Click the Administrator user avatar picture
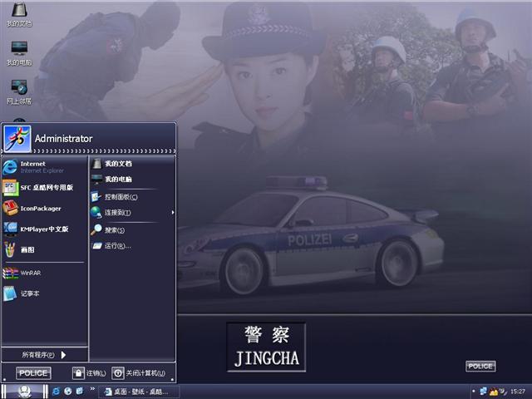Screen dimensions: 532x399 click(17, 139)
